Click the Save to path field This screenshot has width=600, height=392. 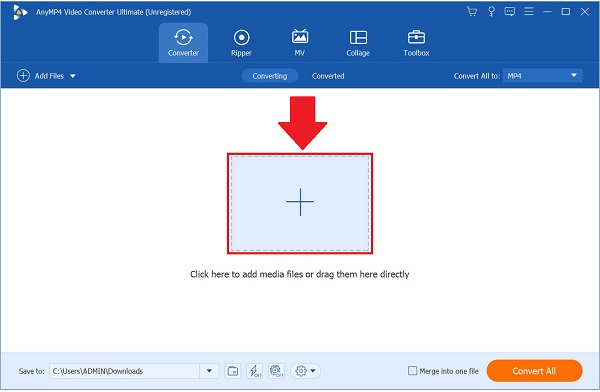(124, 371)
